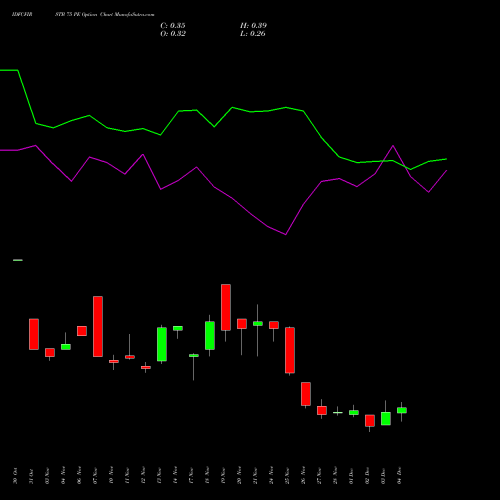Click the 07 Nov date label
The image size is (500, 500).
(95, 476)
